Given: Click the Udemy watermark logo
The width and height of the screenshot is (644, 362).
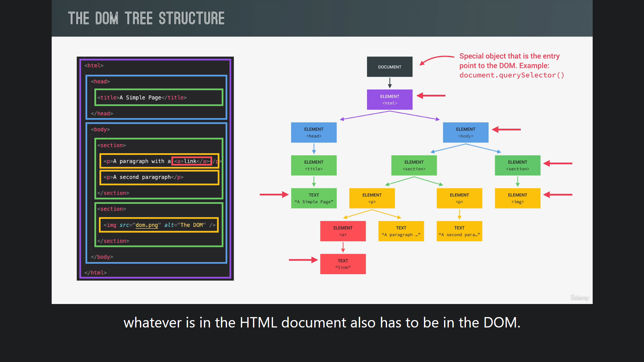Looking at the screenshot, I should [x=580, y=298].
